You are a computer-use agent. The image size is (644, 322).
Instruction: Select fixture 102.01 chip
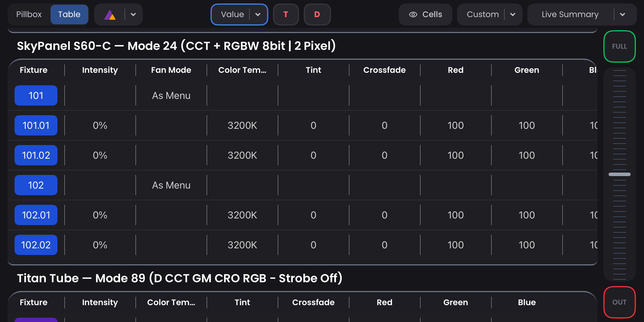pos(36,215)
